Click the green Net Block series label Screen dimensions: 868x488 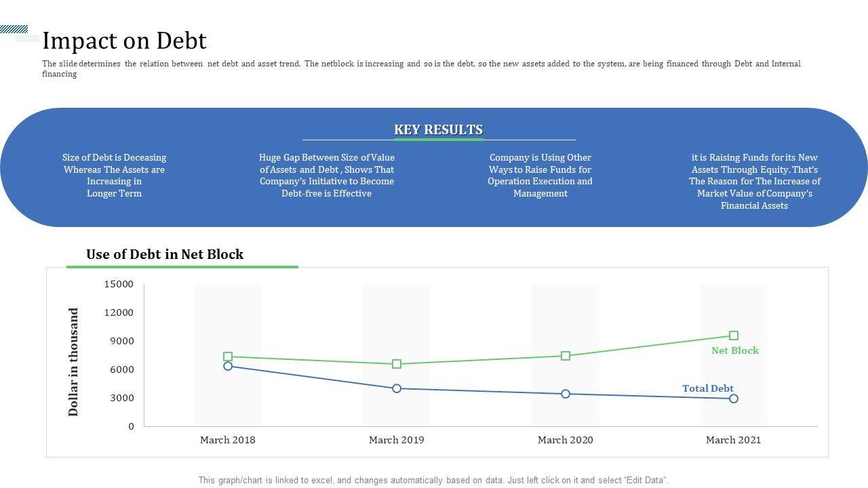(734, 350)
